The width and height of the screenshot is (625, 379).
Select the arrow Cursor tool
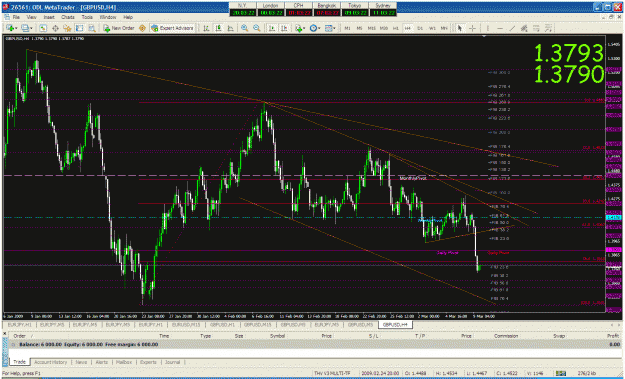coord(460,28)
